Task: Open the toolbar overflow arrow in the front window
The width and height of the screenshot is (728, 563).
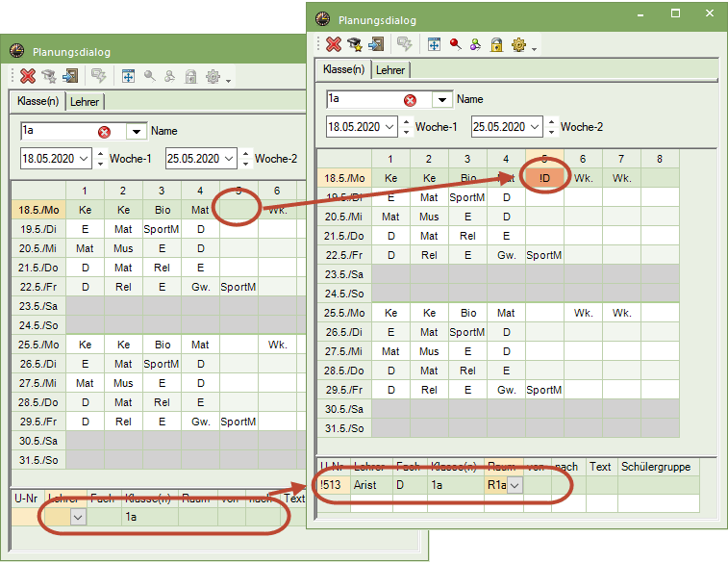Action: pos(535,49)
